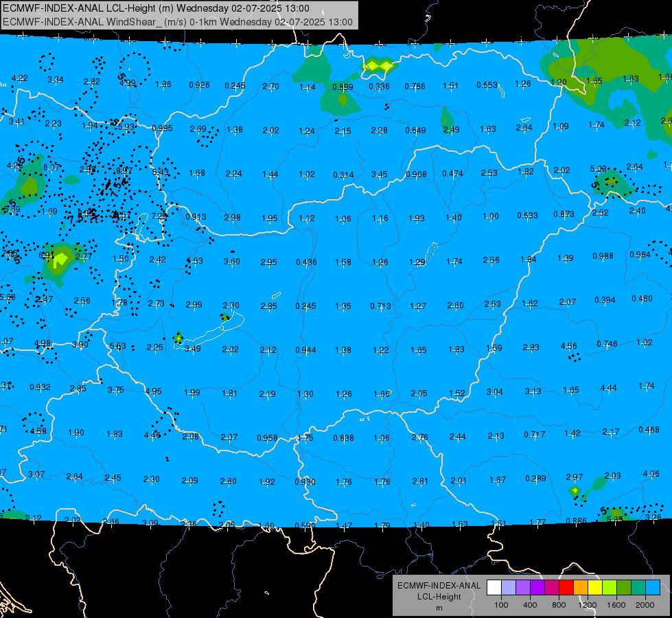The width and height of the screenshot is (672, 618).
Task: Click legend tick label 1200
Action: (x=588, y=605)
